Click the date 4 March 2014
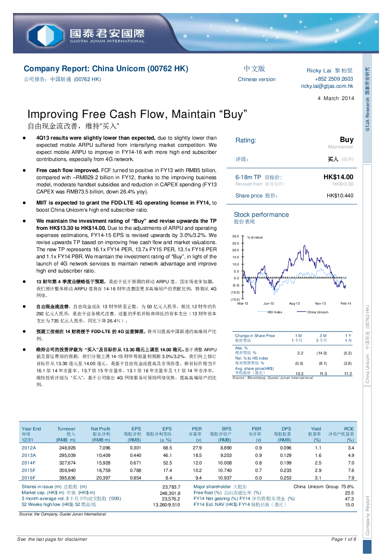Screen dimensions: 392x555 coord(336,98)
